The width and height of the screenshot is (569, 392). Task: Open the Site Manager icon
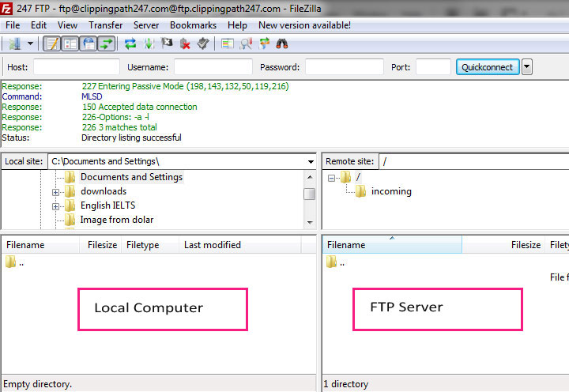coord(15,44)
